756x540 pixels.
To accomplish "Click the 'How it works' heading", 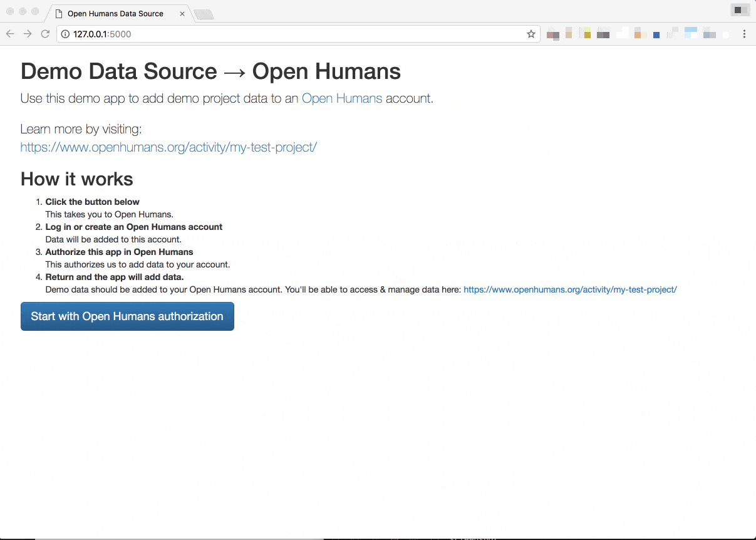I will click(x=76, y=179).
